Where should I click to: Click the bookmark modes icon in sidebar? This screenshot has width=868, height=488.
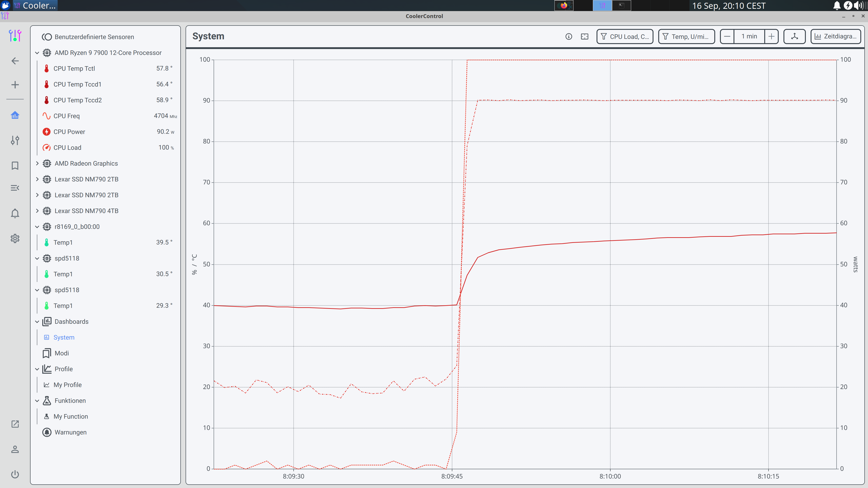(15, 165)
